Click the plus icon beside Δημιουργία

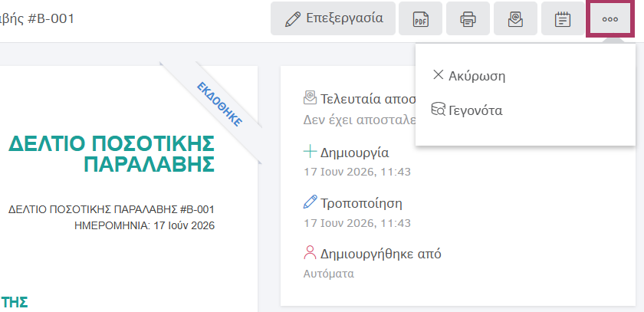310,152
